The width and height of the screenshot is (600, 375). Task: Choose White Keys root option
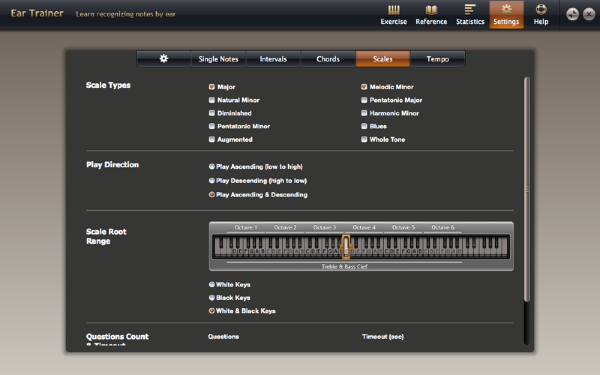pyautogui.click(x=212, y=284)
